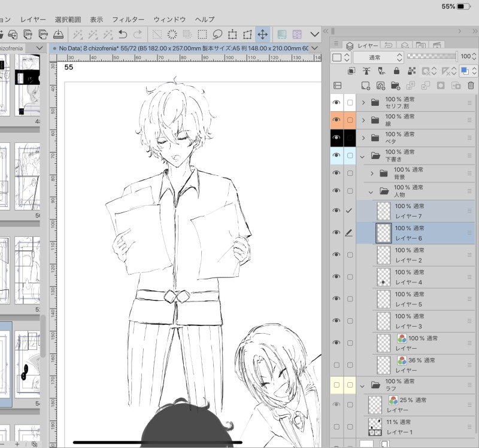This screenshot has width=479, height=448.
Task: Create a New Raster Layer
Action: (365, 86)
